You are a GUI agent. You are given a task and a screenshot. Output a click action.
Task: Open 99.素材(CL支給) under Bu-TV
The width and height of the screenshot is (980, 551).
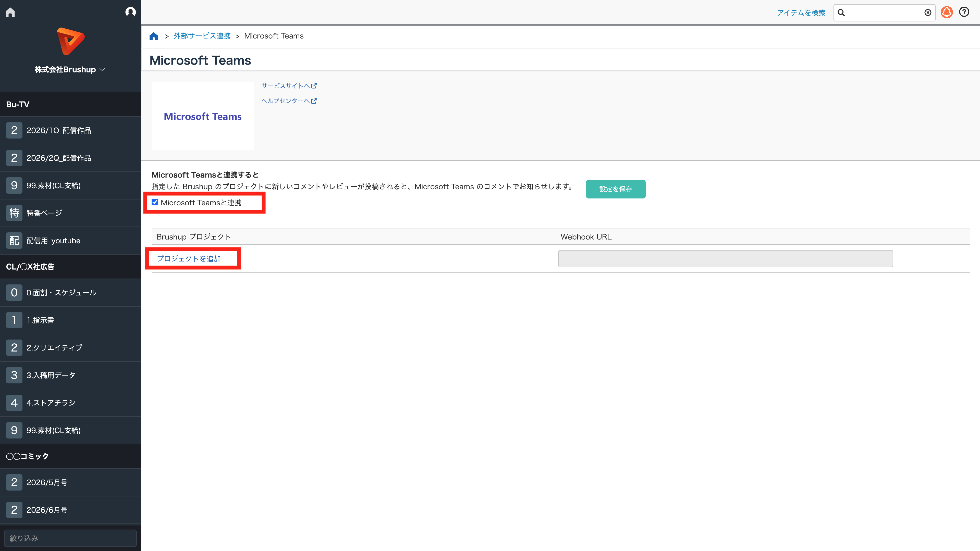pyautogui.click(x=70, y=185)
